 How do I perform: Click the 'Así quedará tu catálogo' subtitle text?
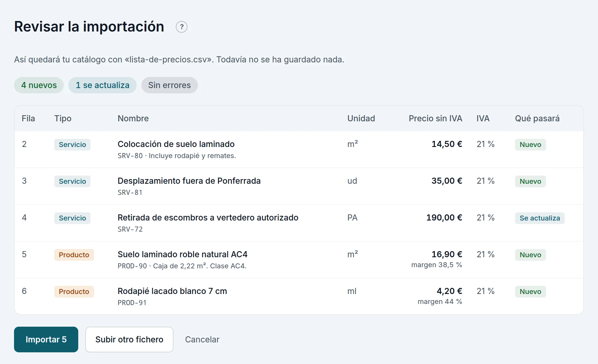pos(179,60)
